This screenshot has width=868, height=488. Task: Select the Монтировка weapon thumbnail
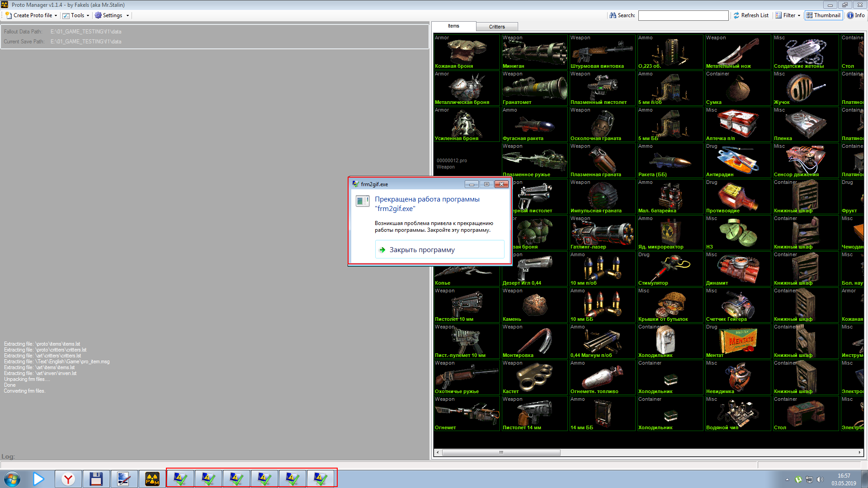pos(534,341)
